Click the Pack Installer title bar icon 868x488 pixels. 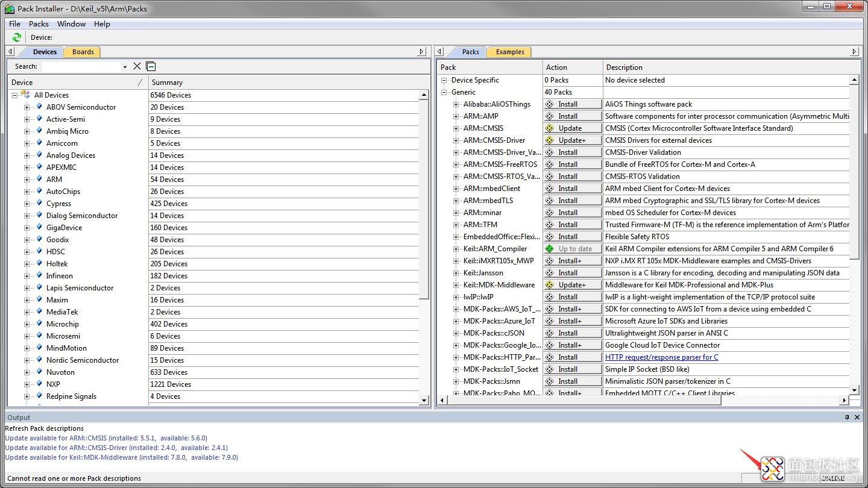point(9,8)
